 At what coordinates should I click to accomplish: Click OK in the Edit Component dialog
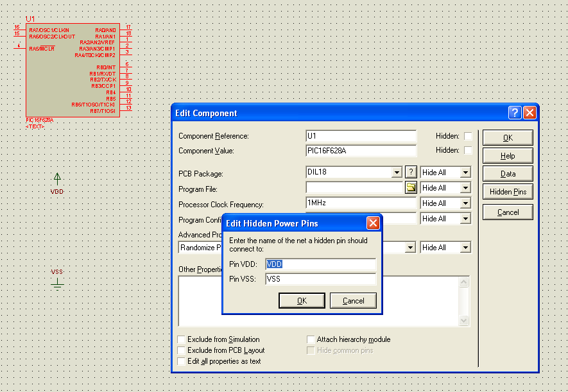coord(508,138)
